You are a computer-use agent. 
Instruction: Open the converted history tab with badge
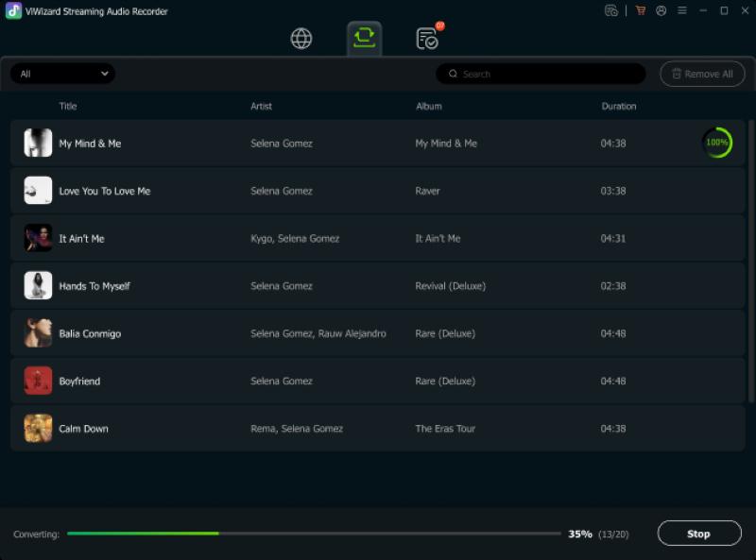(x=427, y=39)
